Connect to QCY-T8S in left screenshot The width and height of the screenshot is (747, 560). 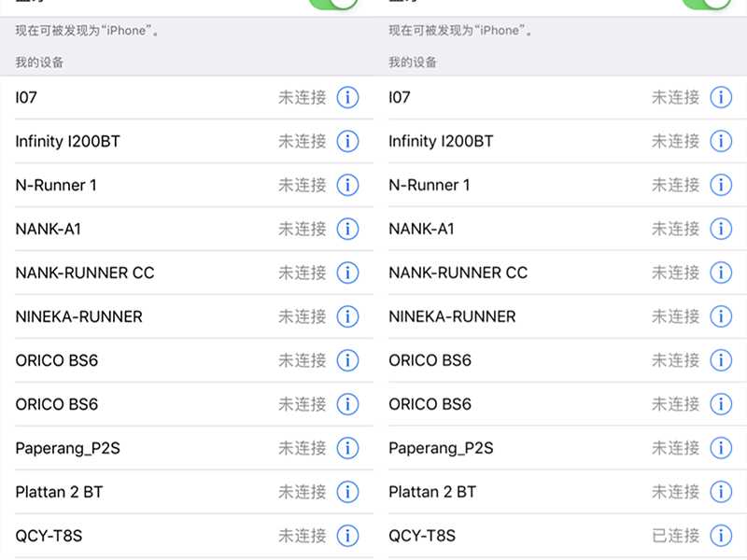(x=49, y=536)
